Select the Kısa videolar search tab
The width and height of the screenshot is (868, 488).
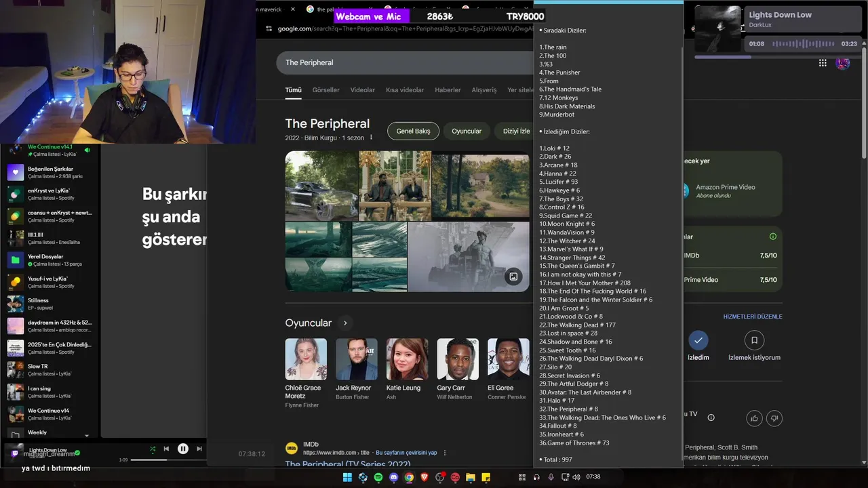[x=405, y=90]
